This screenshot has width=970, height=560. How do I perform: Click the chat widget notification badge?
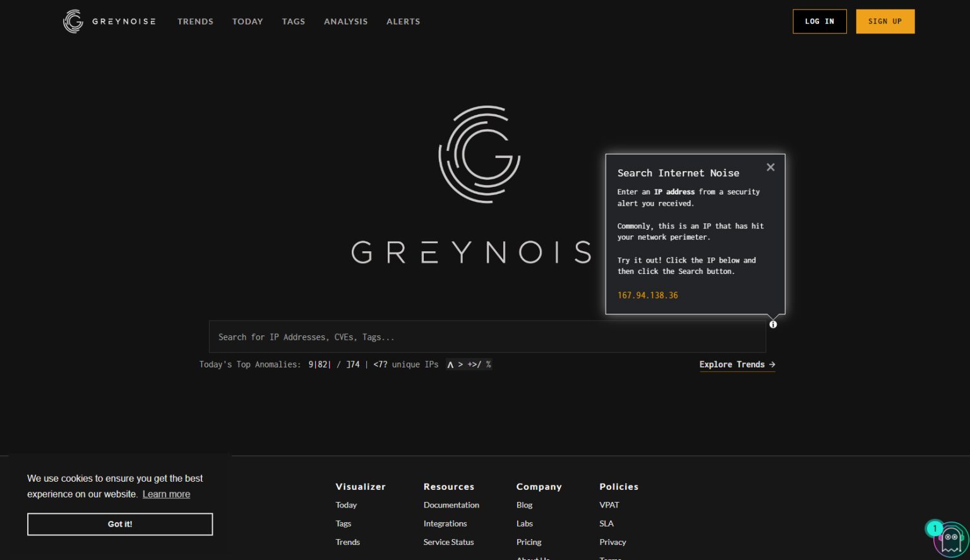tap(934, 528)
